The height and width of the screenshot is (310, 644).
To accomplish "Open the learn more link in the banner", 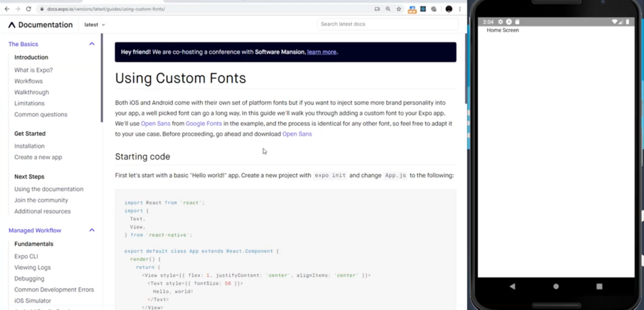I will coord(322,52).
